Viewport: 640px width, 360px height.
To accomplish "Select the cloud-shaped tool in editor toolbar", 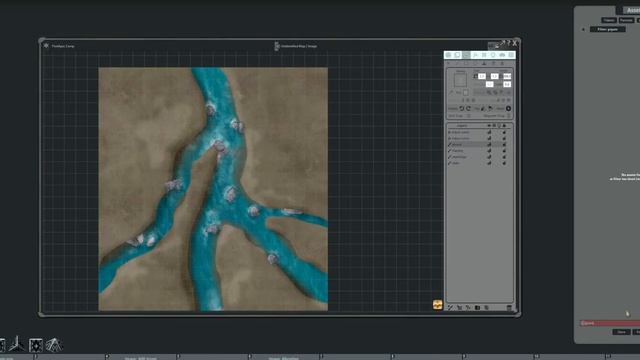I will click(502, 55).
